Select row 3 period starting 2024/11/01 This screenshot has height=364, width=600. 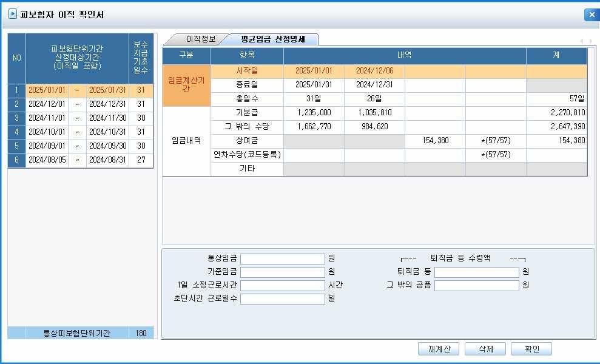(47, 118)
